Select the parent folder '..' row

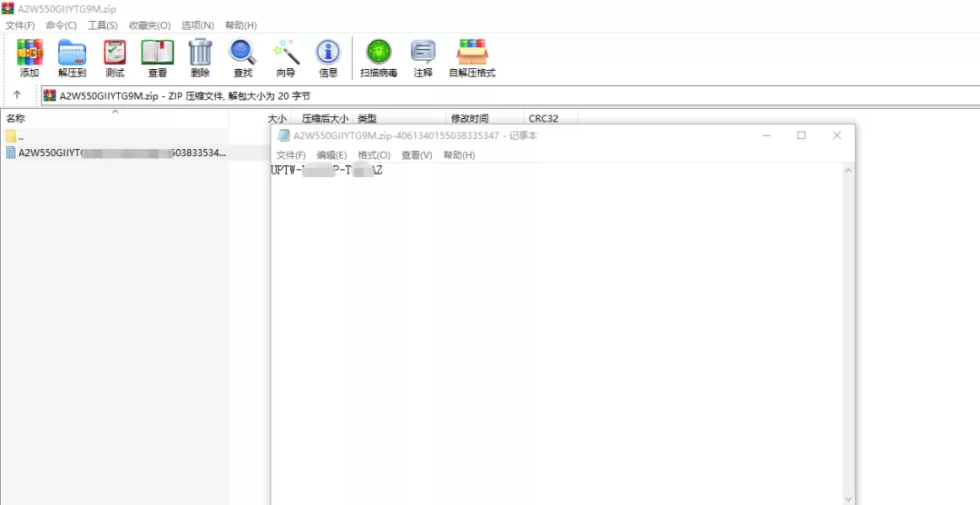pos(115,136)
